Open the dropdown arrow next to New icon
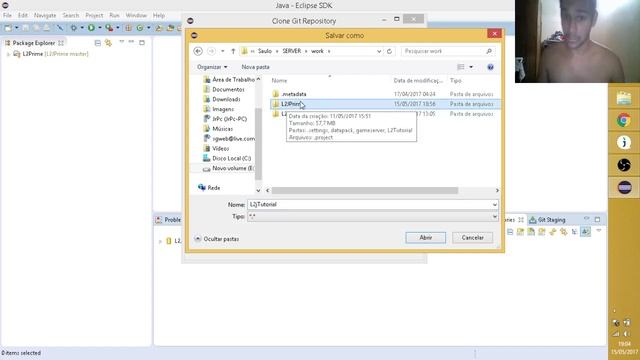This screenshot has height=360, width=640. point(16,28)
